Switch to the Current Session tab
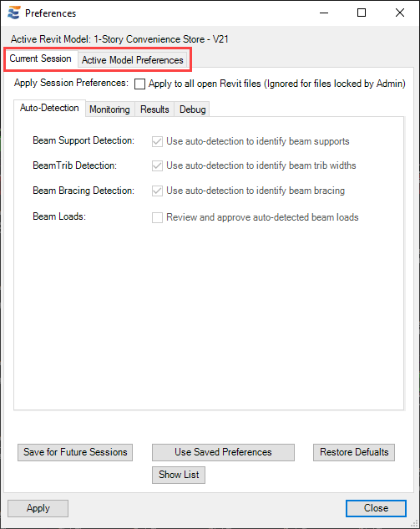 click(x=40, y=58)
